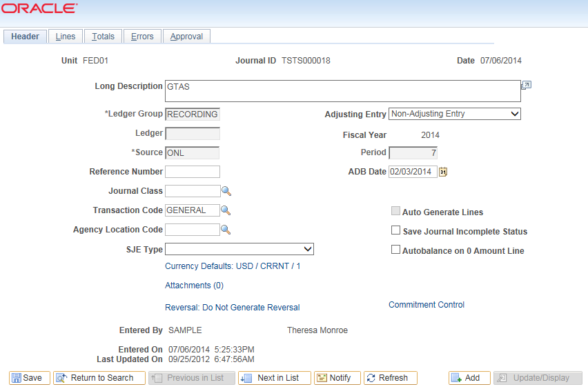The image size is (588, 389).
Task: Open the ADB Date calendar picker
Action: point(443,172)
